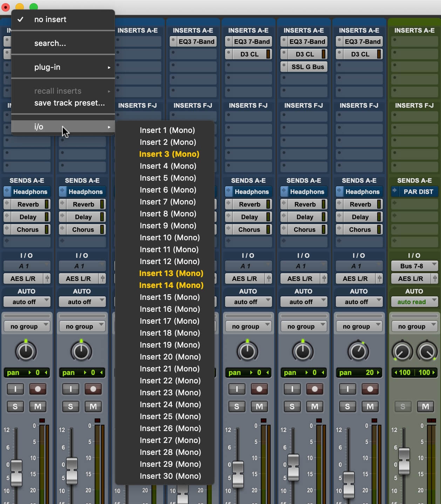Solo the SSL G Bus track
This screenshot has height=504, width=441.
click(x=292, y=406)
